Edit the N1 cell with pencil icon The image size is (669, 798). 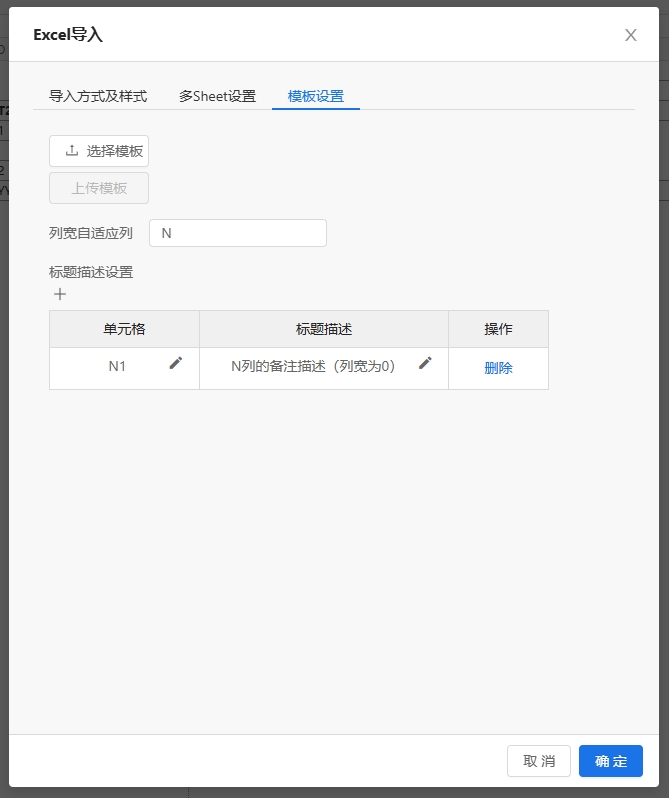[176, 363]
